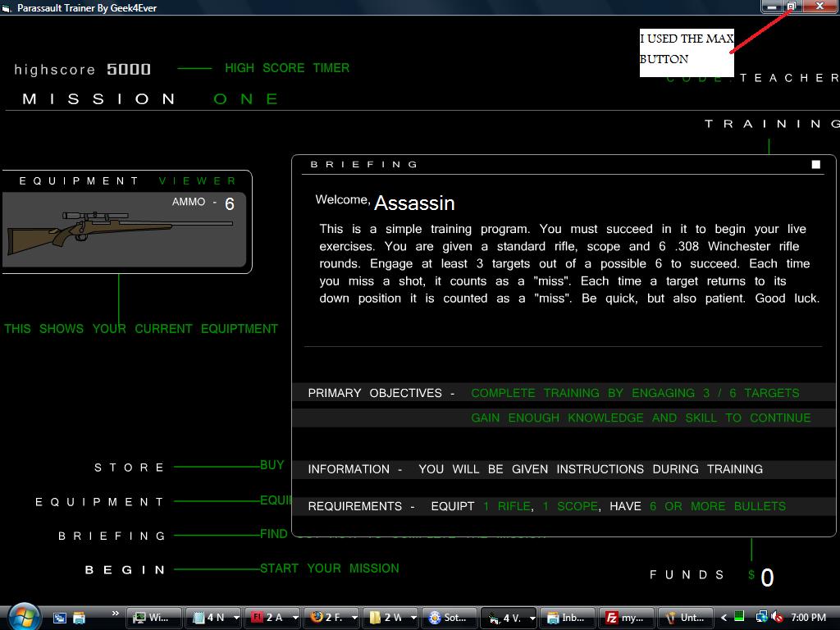The width and height of the screenshot is (840, 630).
Task: Click the BEGIN menu option
Action: tap(126, 569)
